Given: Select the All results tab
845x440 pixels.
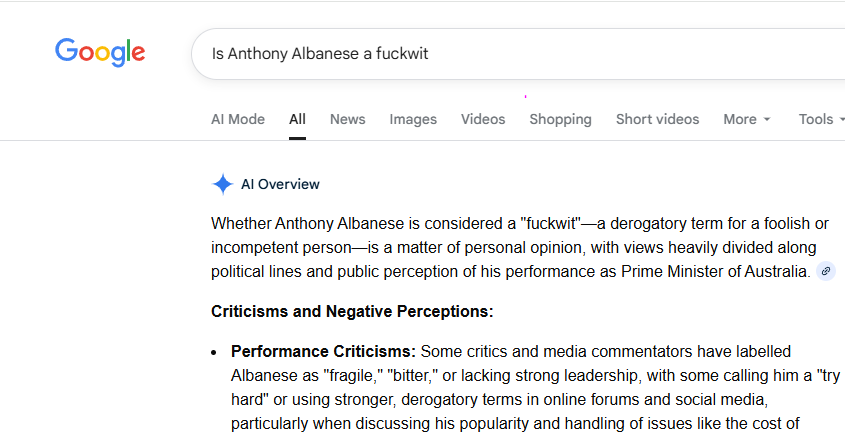Looking at the screenshot, I should (297, 119).
